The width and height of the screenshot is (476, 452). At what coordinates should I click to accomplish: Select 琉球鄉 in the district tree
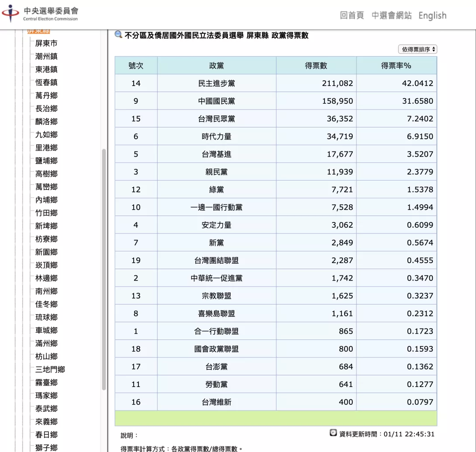point(46,317)
